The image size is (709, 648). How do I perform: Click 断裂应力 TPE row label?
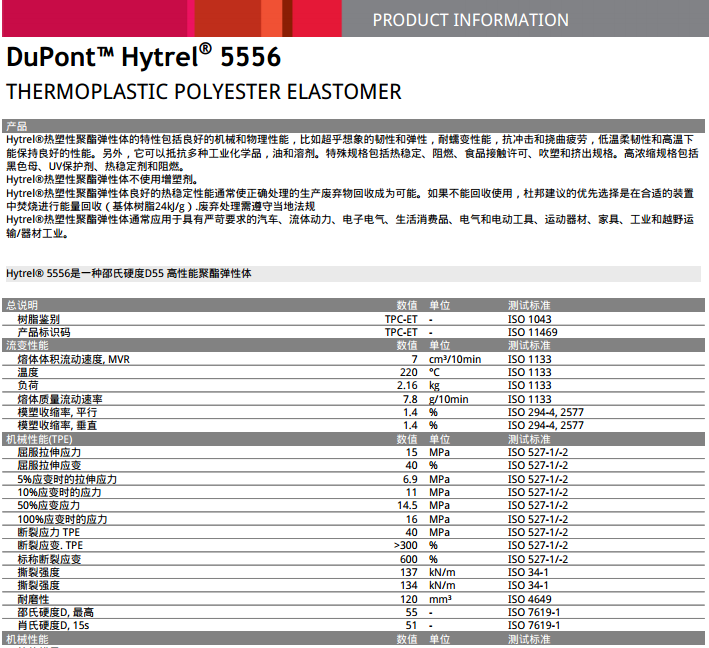click(x=49, y=532)
